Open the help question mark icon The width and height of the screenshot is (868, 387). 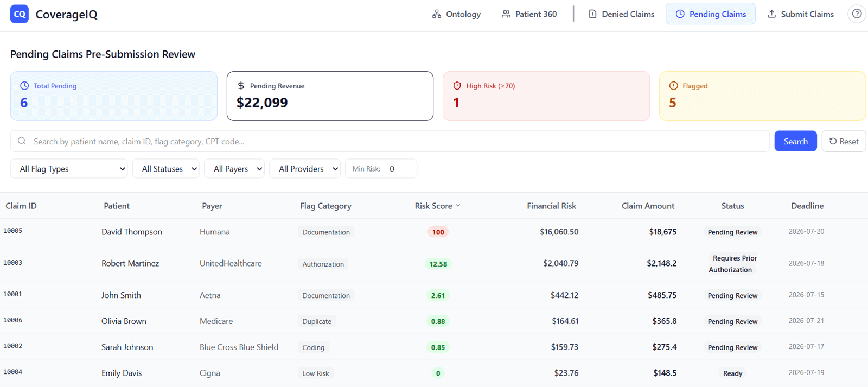click(857, 14)
